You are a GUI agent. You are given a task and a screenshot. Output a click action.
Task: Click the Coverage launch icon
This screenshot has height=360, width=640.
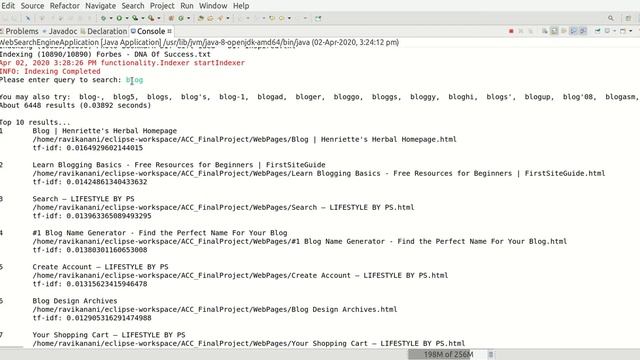tap(135, 18)
